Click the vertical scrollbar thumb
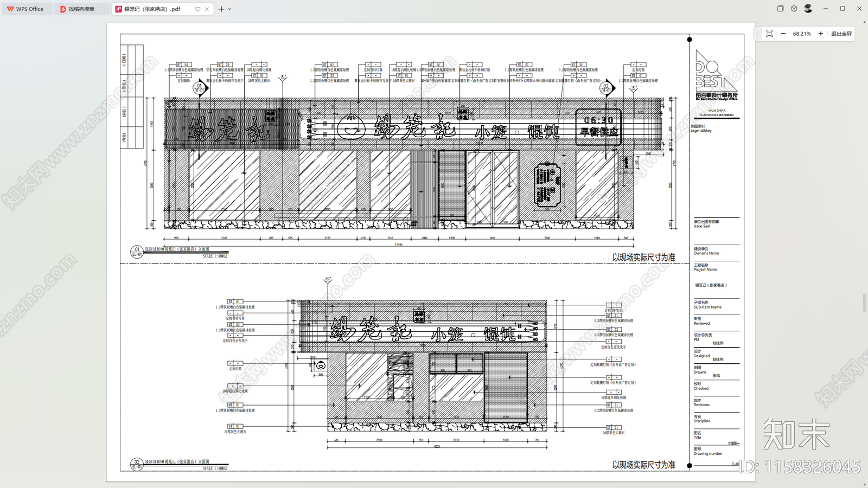The width and height of the screenshot is (868, 488). pos(864,303)
